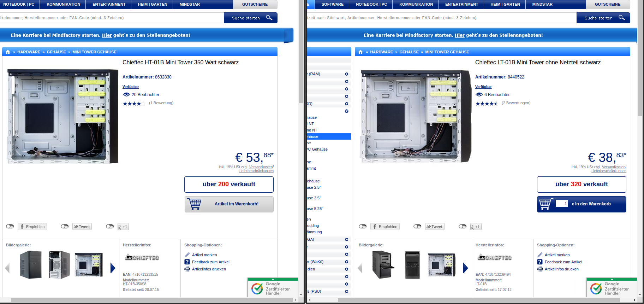Open KOMMUNIKATION tab in right window
644x304 pixels.
point(416,4)
